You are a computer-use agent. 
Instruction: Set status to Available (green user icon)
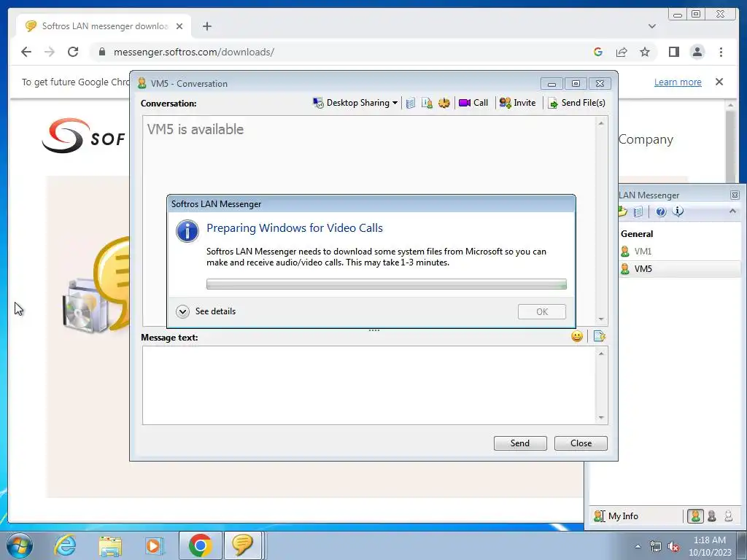click(x=695, y=516)
